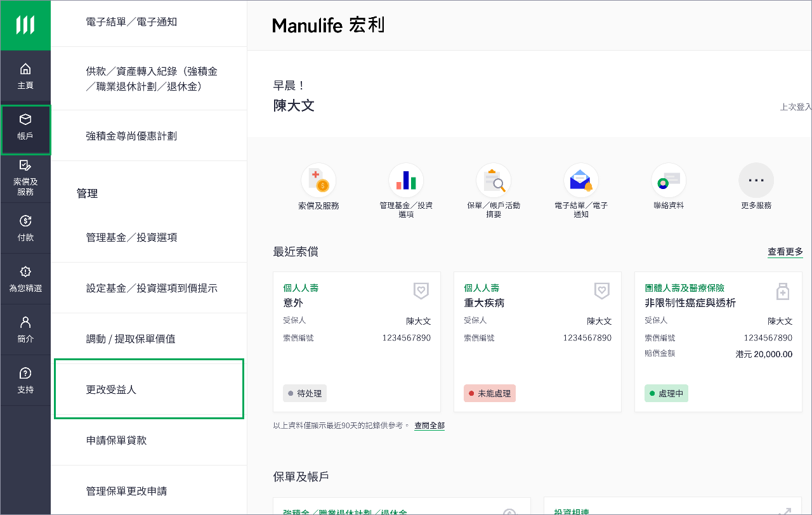812x515 pixels.
Task: Click the Manulife 宏利 header wordmark
Action: (x=329, y=25)
